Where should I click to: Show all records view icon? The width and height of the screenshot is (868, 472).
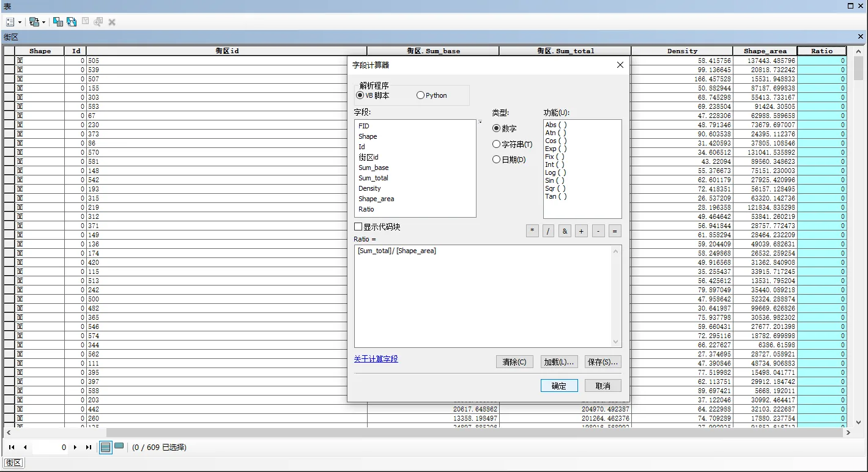106,448
